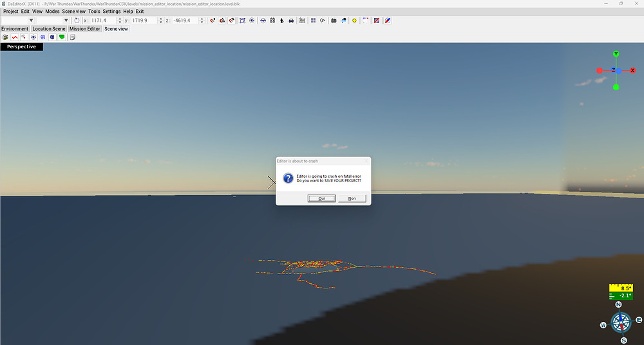Click the red X axis gizmo handle
This screenshot has height=345, width=644.
(632, 70)
